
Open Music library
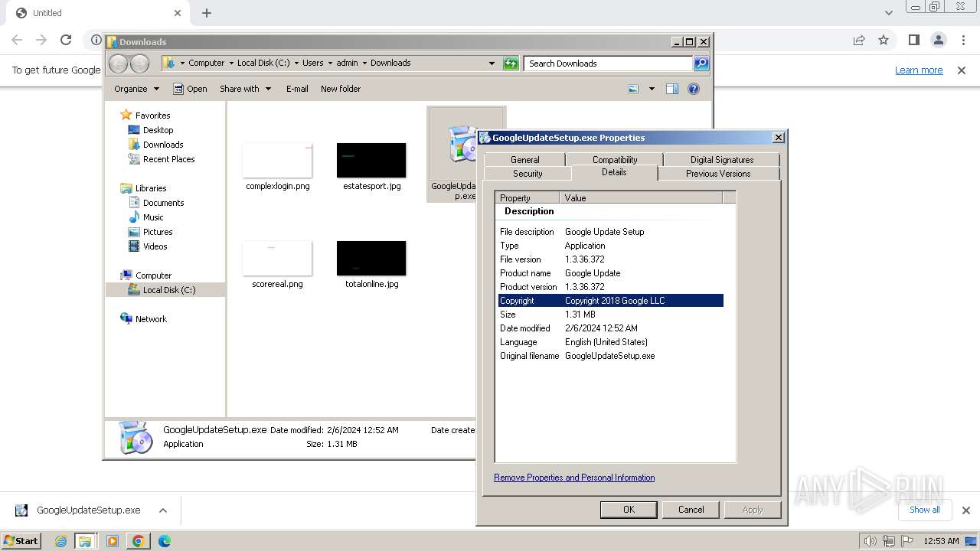click(153, 217)
